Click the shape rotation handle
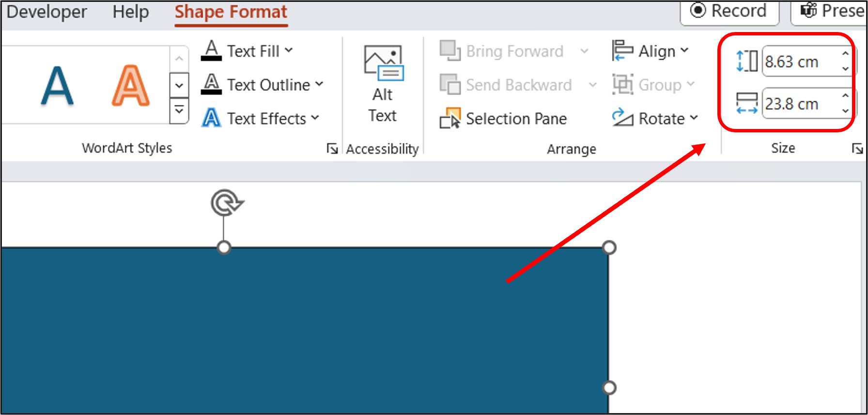This screenshot has width=868, height=415. tap(226, 203)
